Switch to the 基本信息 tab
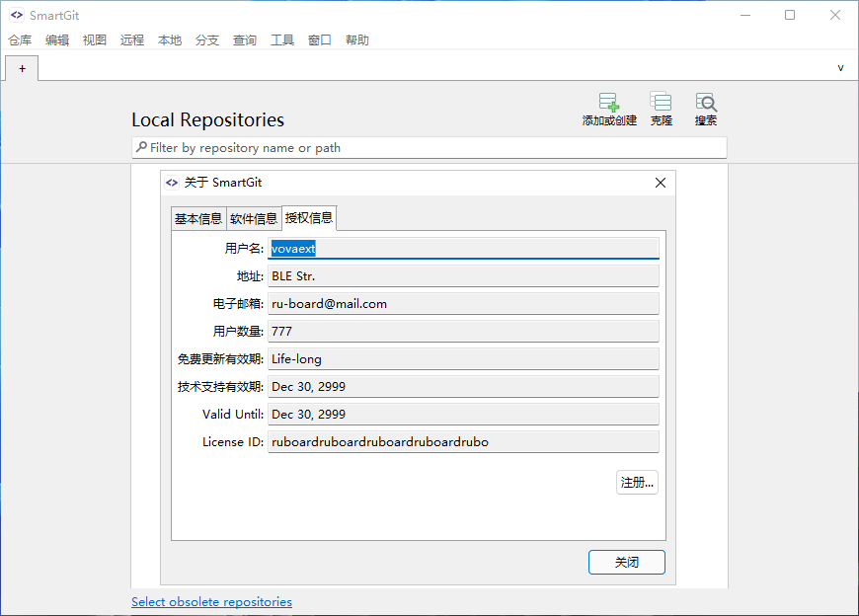Image resolution: width=859 pixels, height=616 pixels. [198, 219]
